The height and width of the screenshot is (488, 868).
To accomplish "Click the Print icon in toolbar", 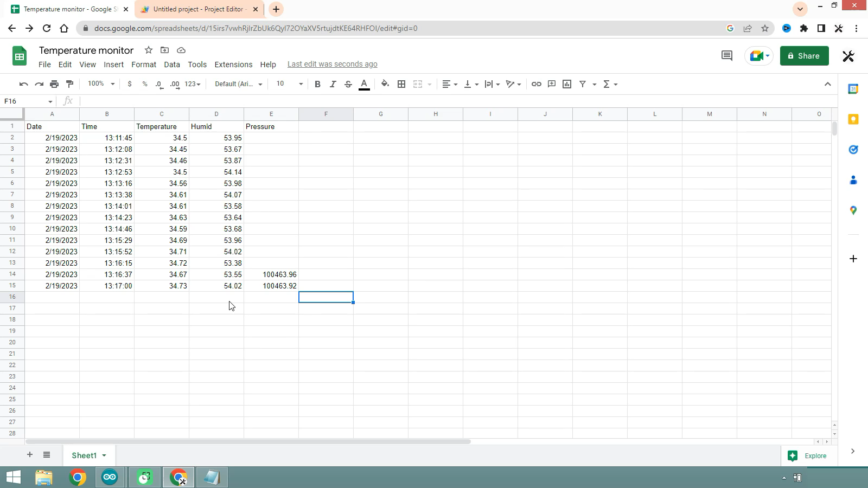I will [54, 84].
